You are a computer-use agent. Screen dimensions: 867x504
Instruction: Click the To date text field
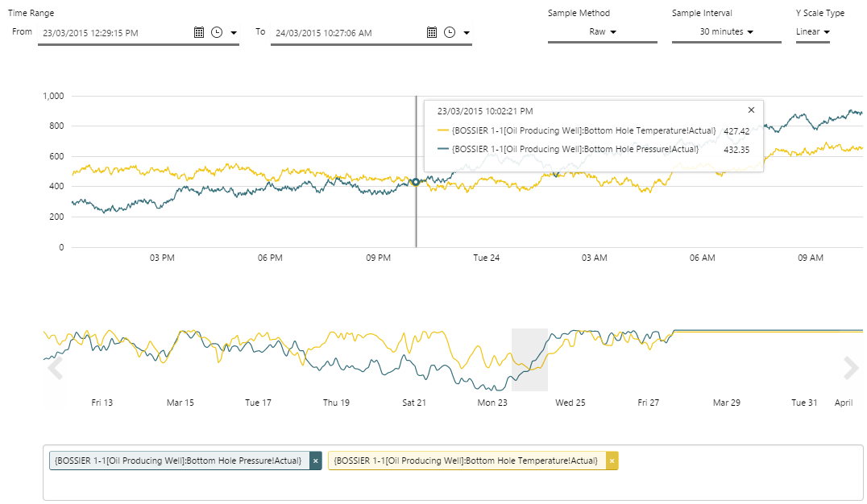pos(346,33)
